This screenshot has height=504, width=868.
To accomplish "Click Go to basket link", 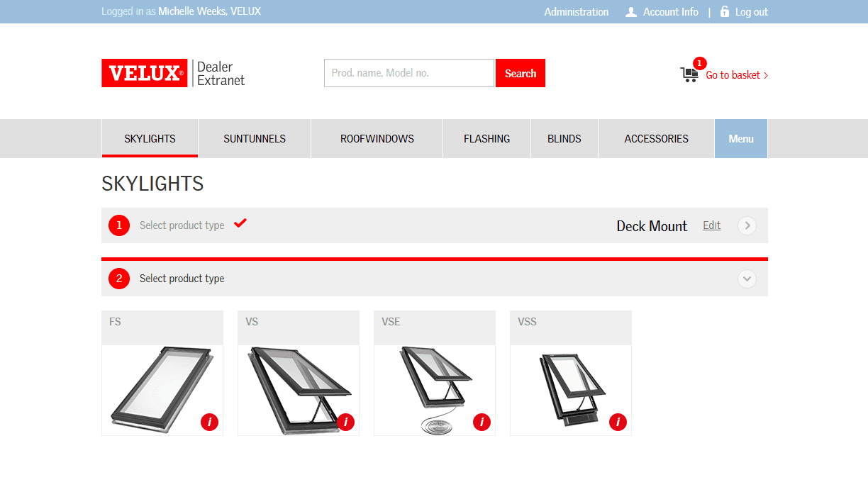I will [737, 75].
